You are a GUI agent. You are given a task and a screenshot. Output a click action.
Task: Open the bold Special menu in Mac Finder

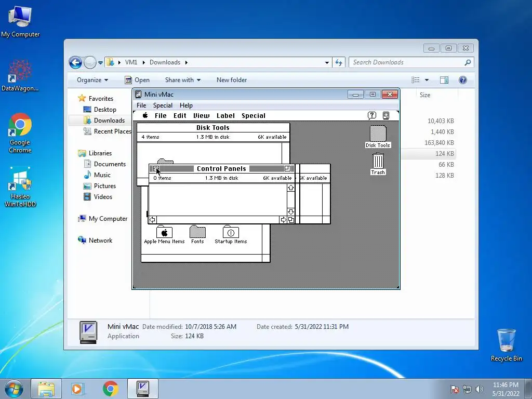254,116
